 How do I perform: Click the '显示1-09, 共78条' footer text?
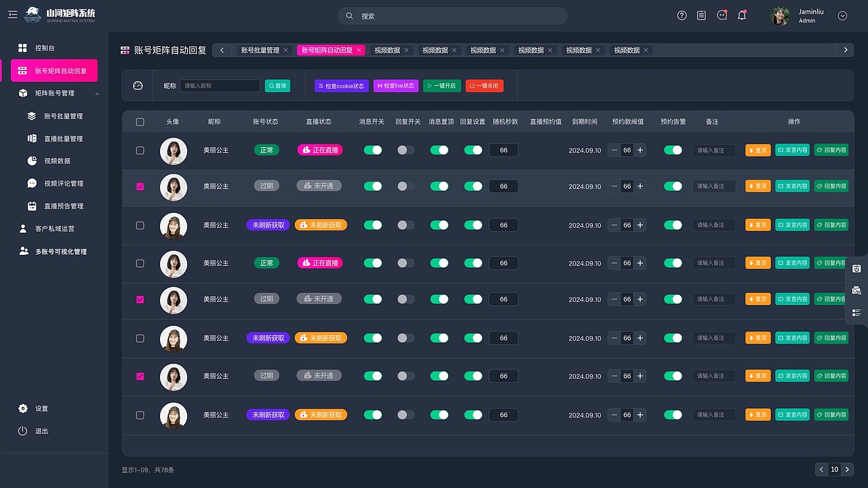pos(148,470)
